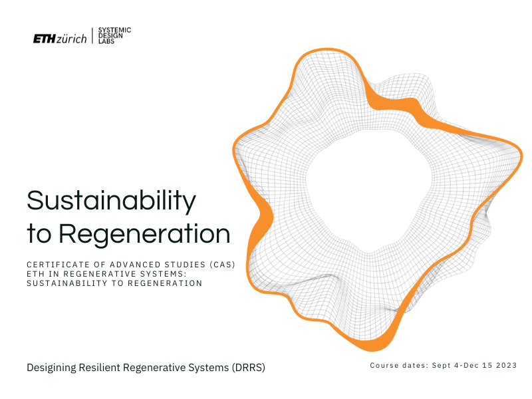This screenshot has width=532, height=399.
Task: Click the orange wireframe torus graphic
Action: [x=378, y=199]
